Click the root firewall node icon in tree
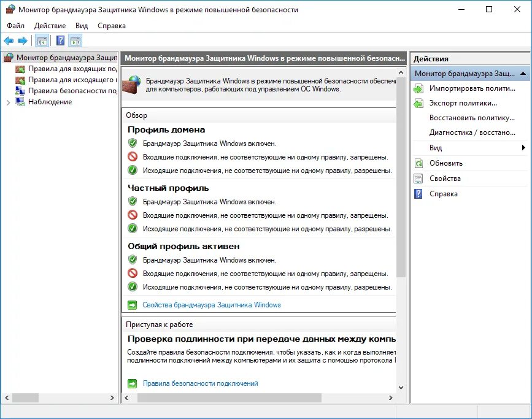 (x=9, y=58)
